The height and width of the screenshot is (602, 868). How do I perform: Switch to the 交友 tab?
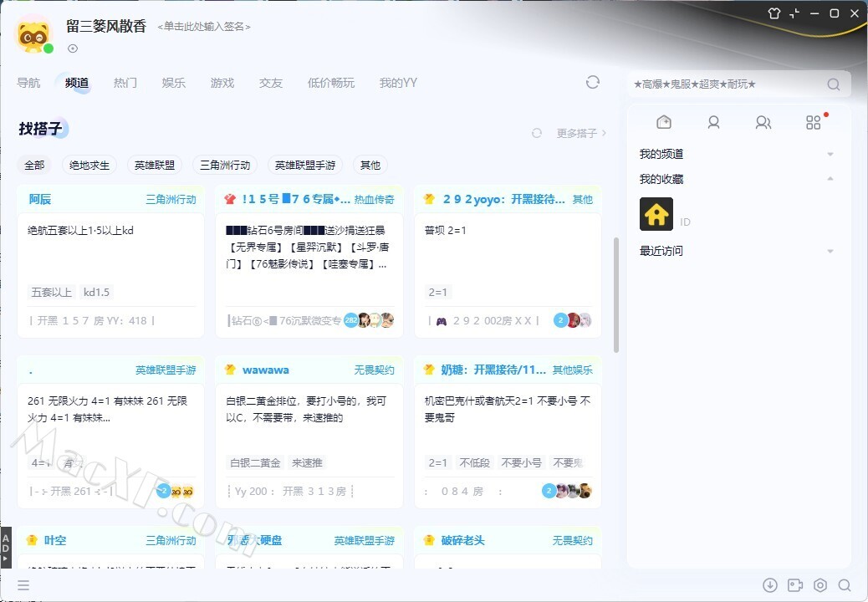coord(271,83)
